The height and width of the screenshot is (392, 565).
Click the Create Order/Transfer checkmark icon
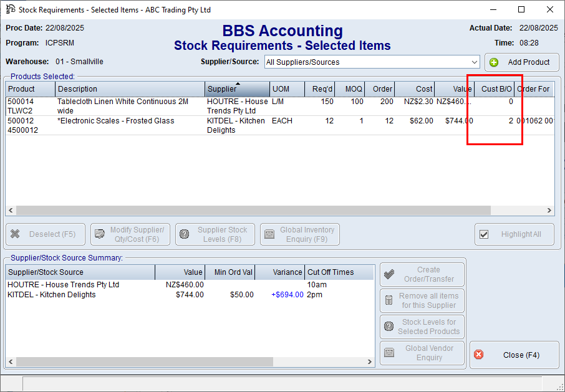(x=389, y=274)
